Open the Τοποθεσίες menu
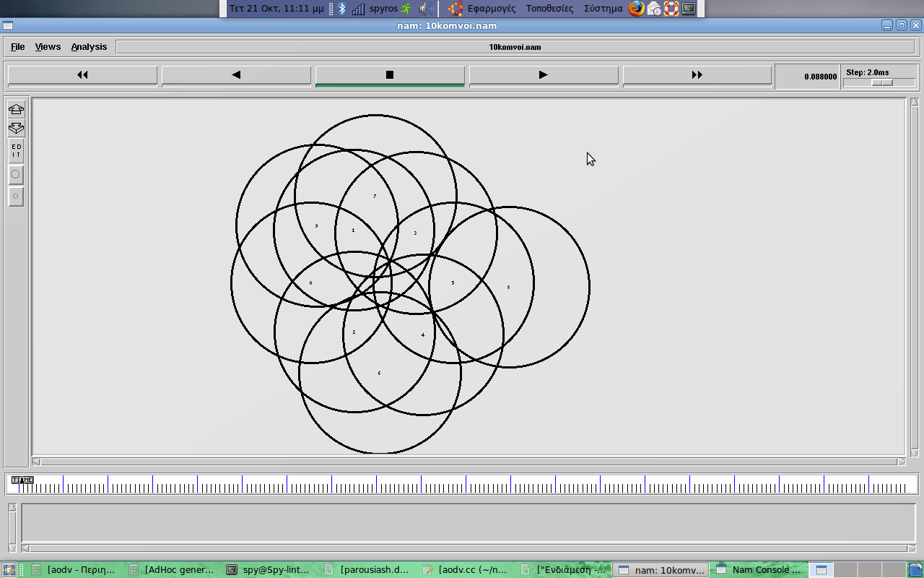924x578 pixels. tap(549, 9)
